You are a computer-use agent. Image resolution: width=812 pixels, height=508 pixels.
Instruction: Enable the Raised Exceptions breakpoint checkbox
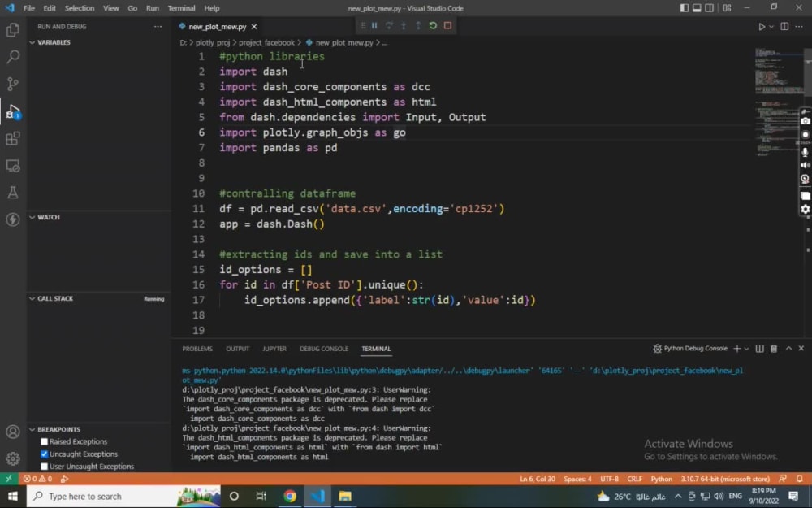[45, 442]
